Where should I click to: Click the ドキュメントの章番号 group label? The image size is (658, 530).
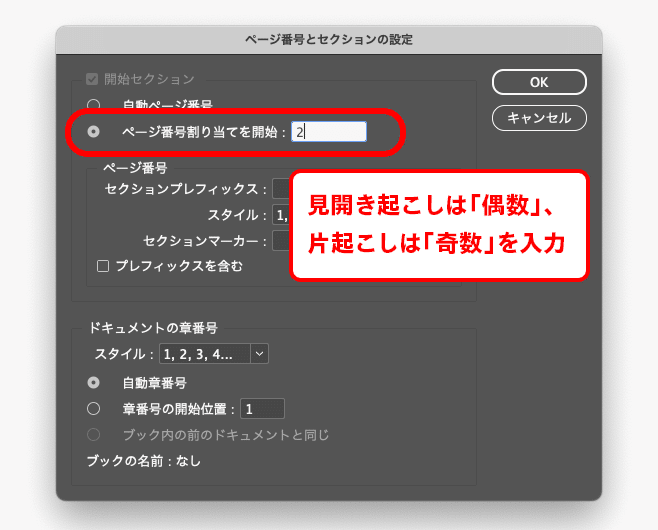pyautogui.click(x=153, y=328)
